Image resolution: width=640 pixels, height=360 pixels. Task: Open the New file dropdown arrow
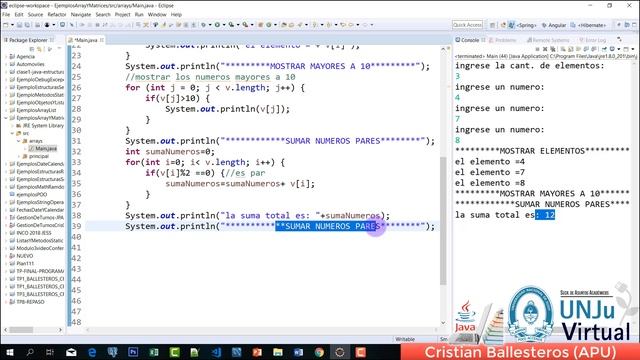[x=12, y=25]
